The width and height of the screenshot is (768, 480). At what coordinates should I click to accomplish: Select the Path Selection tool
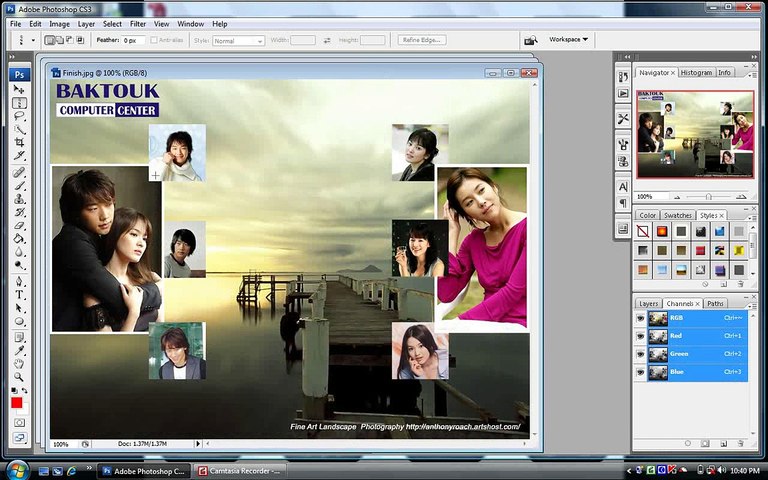(x=19, y=308)
